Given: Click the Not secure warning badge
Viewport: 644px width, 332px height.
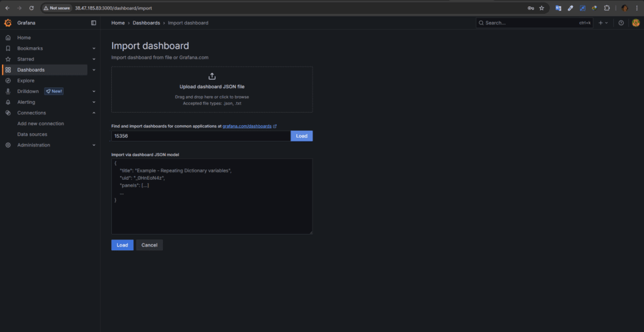Looking at the screenshot, I should (x=57, y=8).
